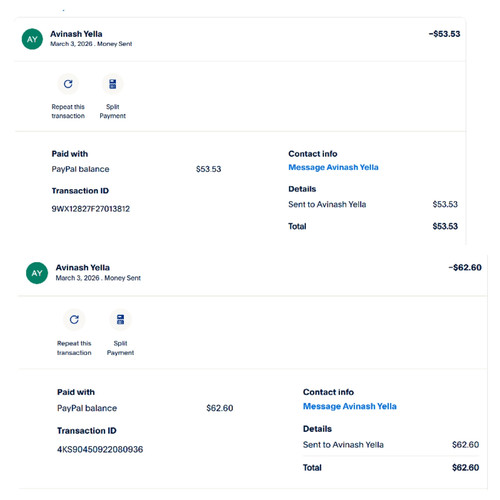Select transaction ID 4KS90450922080936

click(100, 449)
